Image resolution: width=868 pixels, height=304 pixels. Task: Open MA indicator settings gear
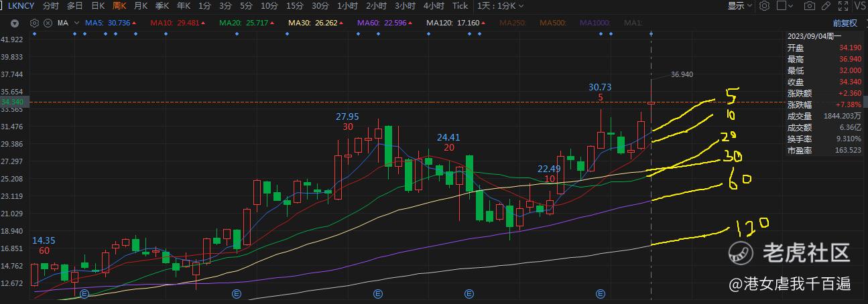[x=35, y=23]
